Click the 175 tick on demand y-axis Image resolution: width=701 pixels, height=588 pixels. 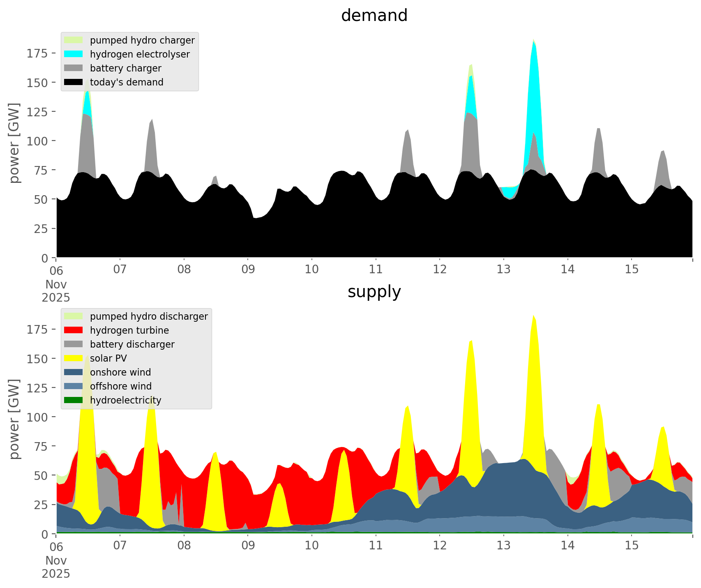point(37,53)
